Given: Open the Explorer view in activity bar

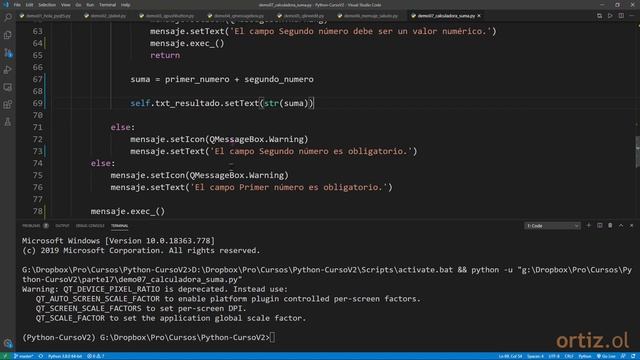Looking at the screenshot, I should click(x=8, y=35).
